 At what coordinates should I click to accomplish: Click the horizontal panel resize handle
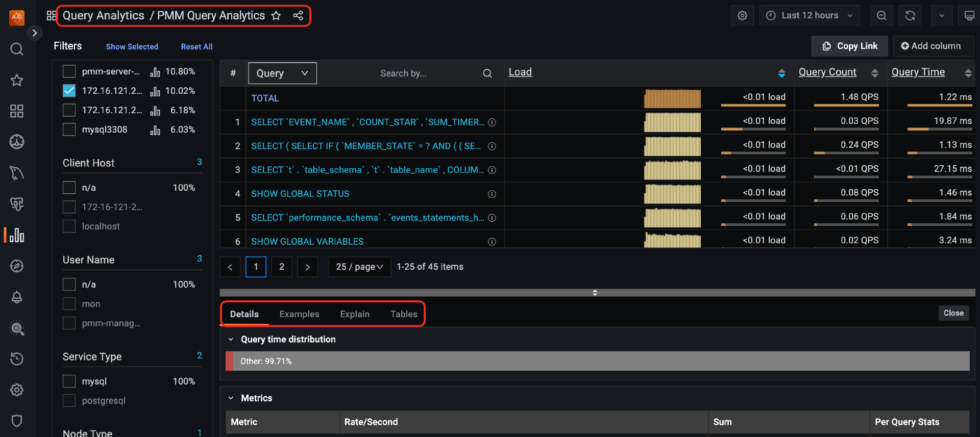pos(595,293)
